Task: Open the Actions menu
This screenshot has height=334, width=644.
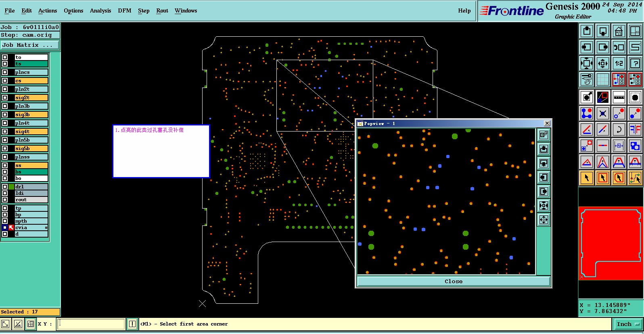Action: tap(48, 11)
